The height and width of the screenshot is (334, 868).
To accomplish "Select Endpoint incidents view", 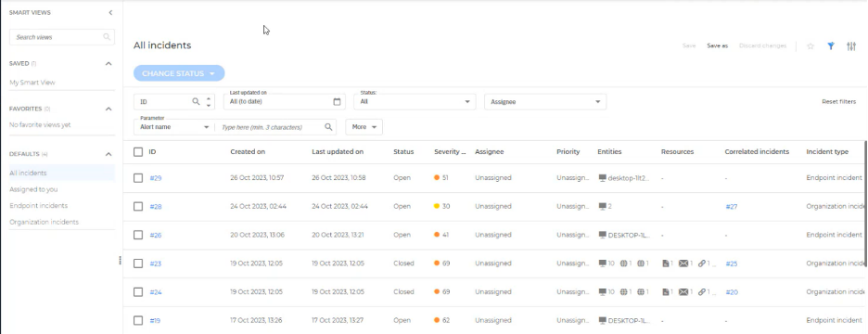I will 38,205.
